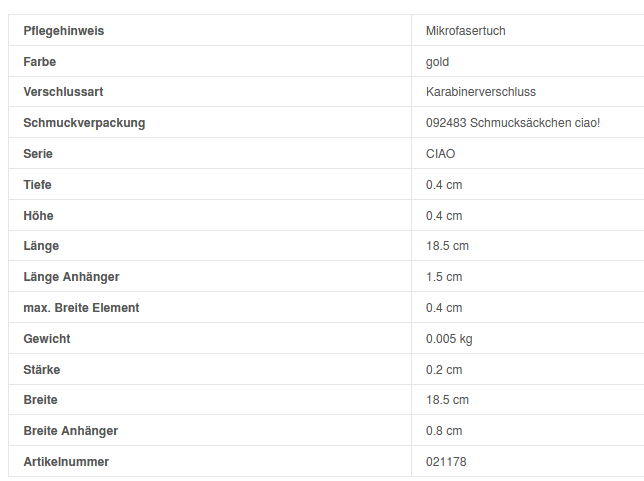Click the Farbe label cell
This screenshot has width=644, height=481.
pos(41,62)
